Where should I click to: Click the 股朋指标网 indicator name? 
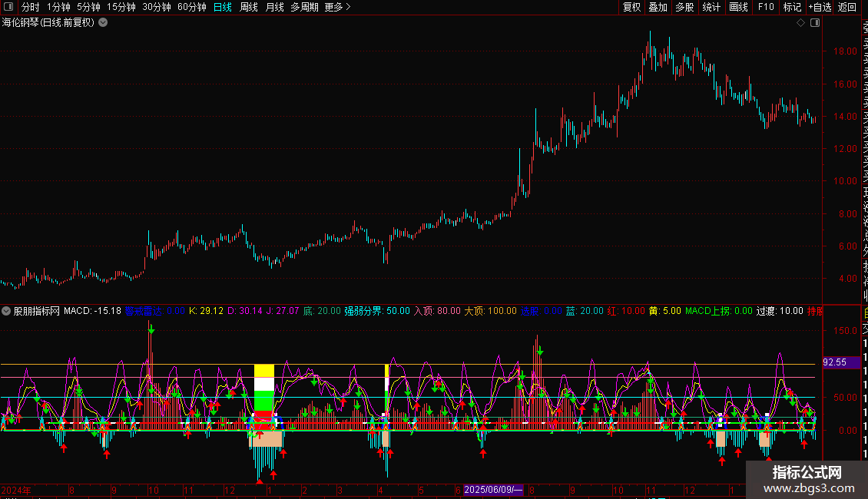pos(37,311)
